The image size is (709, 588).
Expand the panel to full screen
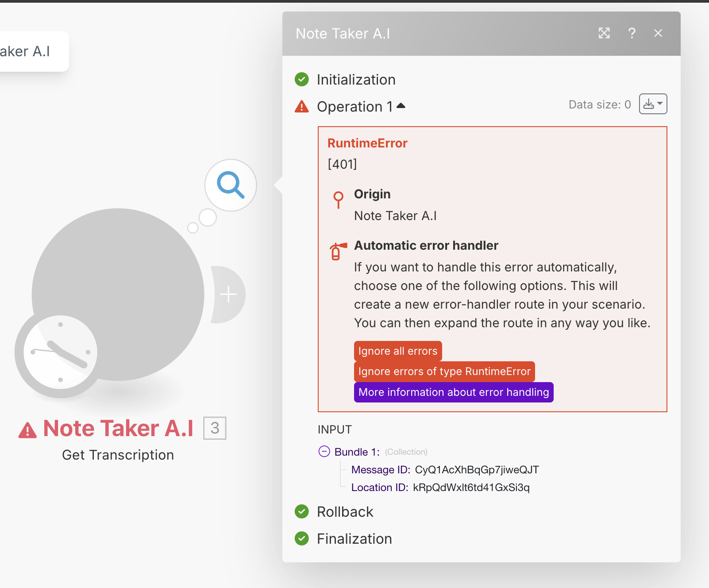[604, 33]
